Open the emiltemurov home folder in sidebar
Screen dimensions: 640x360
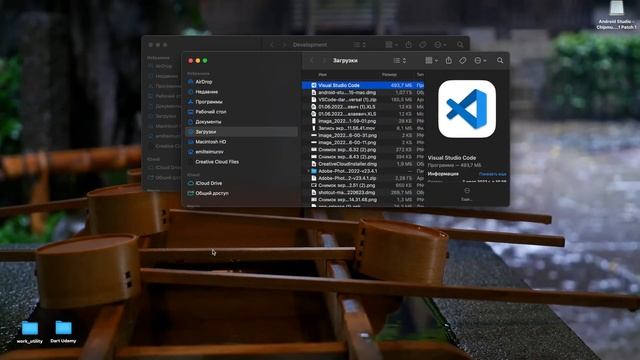(209, 151)
